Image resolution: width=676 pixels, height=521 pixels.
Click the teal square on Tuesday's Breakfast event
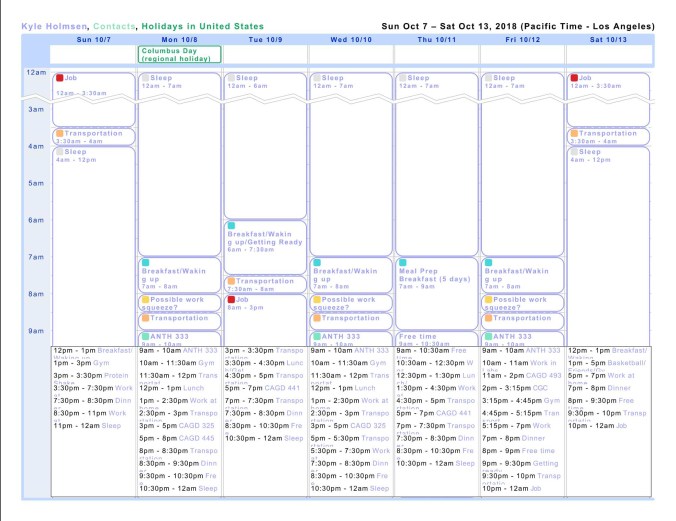click(231, 226)
